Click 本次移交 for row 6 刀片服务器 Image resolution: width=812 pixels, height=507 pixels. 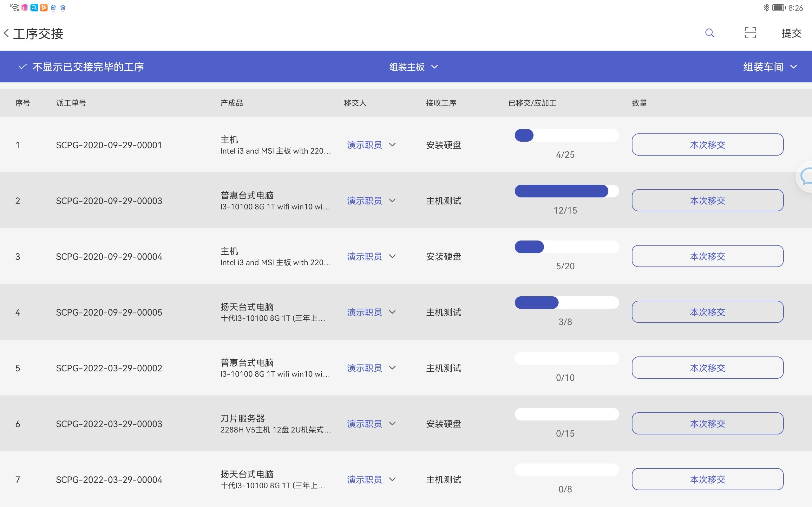click(x=707, y=424)
